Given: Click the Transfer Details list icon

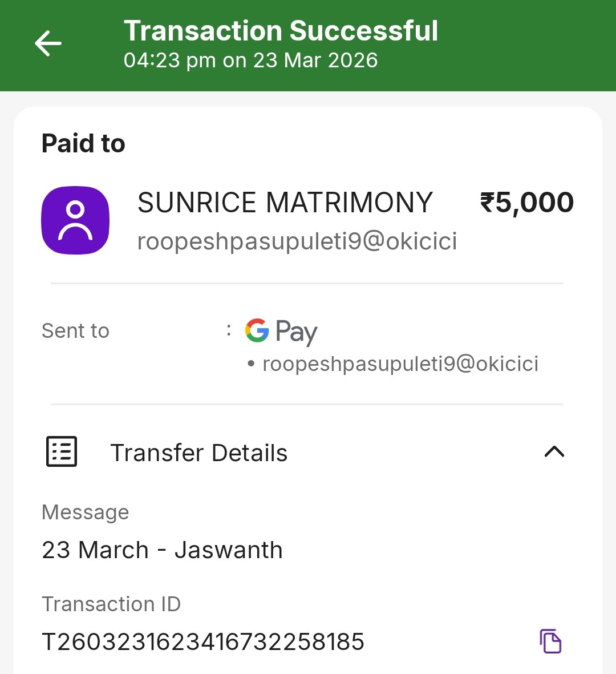Looking at the screenshot, I should point(61,452).
